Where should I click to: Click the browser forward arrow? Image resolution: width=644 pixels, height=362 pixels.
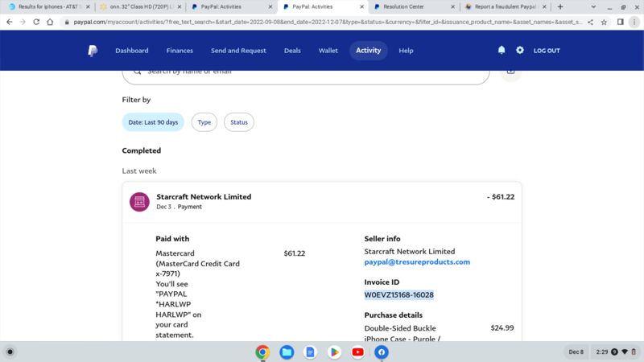(23, 23)
